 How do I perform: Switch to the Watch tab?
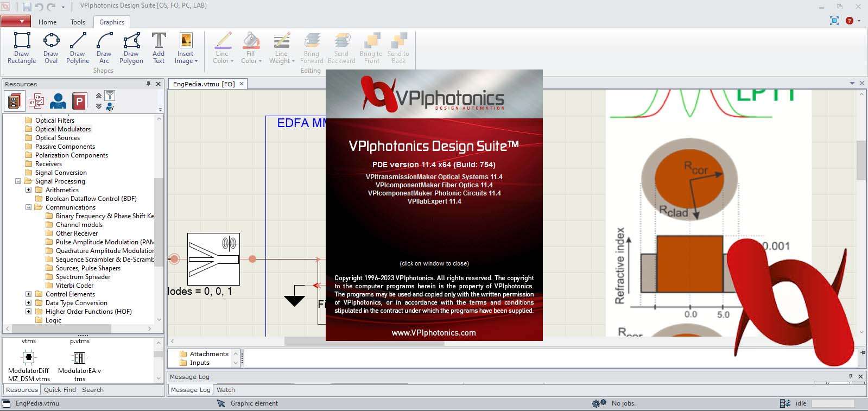(x=226, y=390)
